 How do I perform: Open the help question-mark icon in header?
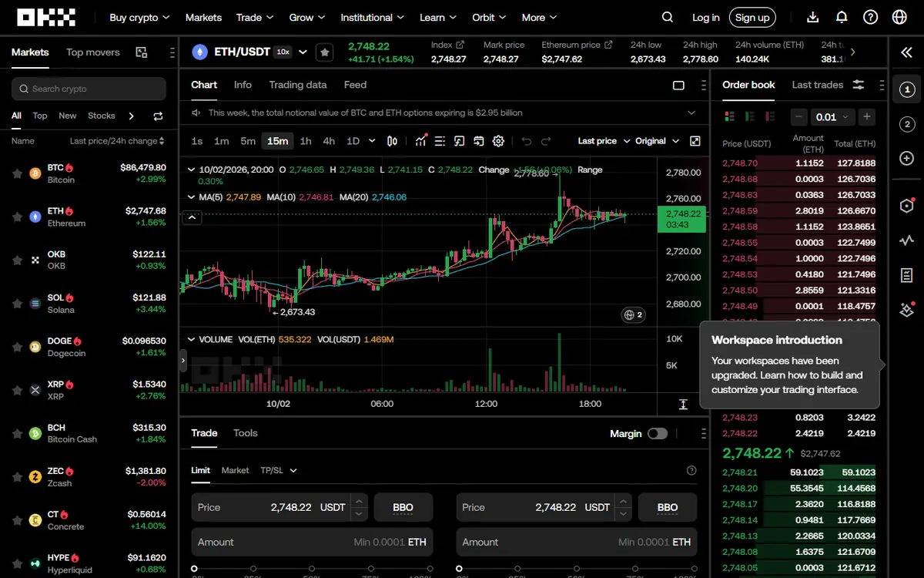tap(870, 17)
